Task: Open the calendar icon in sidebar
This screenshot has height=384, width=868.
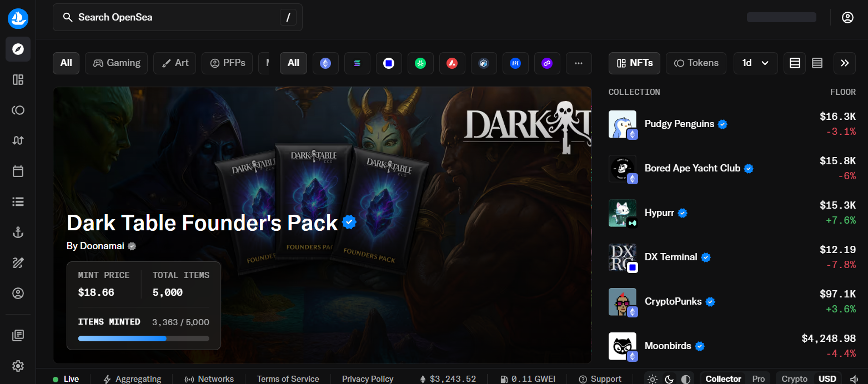Action: [18, 171]
